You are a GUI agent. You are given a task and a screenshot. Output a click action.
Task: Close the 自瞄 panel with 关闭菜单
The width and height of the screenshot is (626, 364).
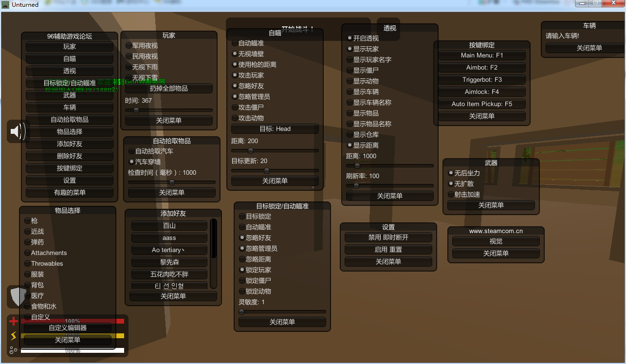point(275,181)
